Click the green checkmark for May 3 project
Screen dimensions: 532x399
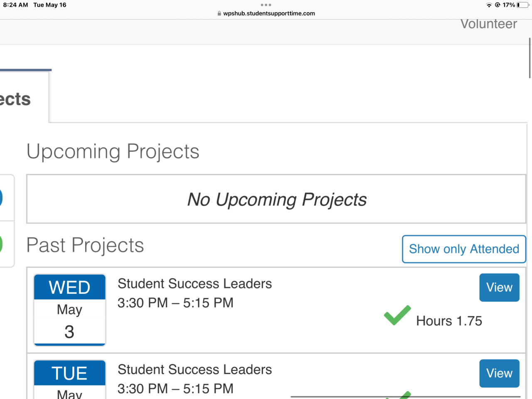(x=397, y=315)
